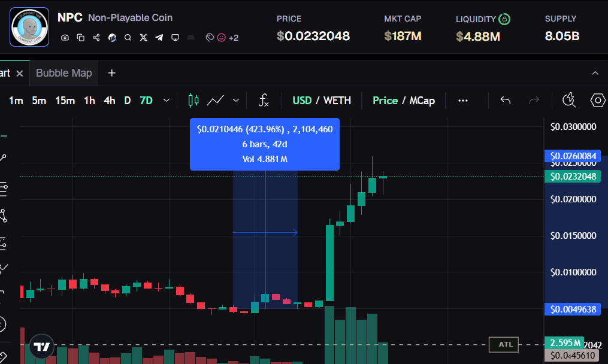Open the three-dots more options menu

pyautogui.click(x=462, y=101)
